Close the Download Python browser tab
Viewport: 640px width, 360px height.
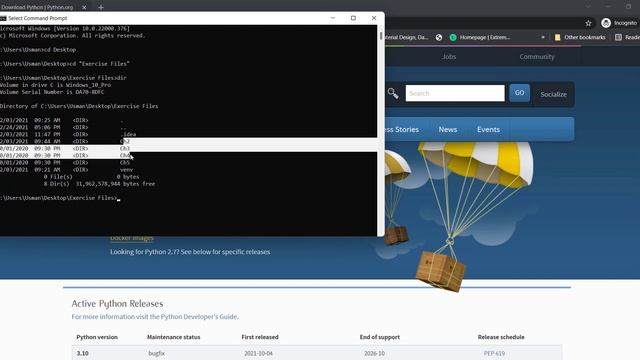coord(84,7)
